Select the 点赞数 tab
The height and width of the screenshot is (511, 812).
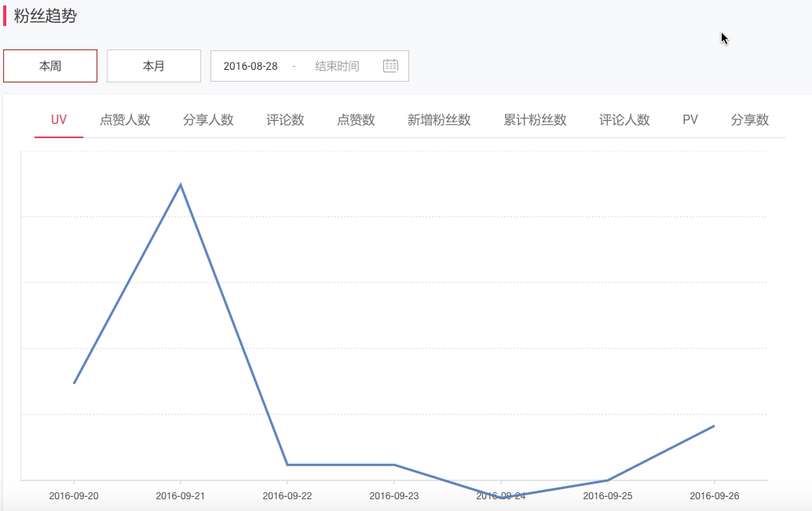(x=356, y=120)
